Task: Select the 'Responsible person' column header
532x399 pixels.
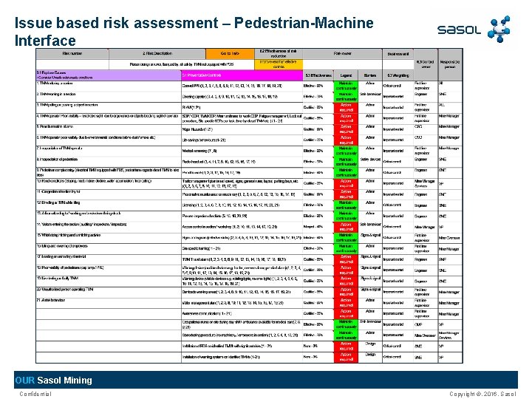Action: click(449, 64)
